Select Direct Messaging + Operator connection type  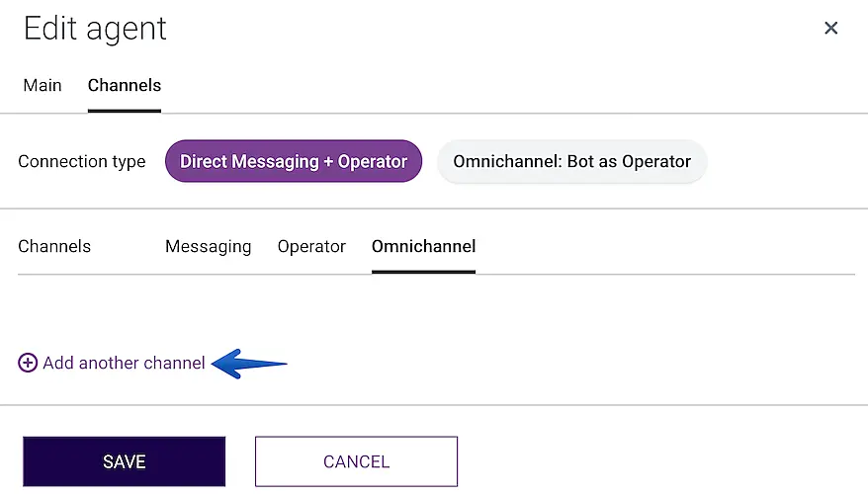(294, 161)
